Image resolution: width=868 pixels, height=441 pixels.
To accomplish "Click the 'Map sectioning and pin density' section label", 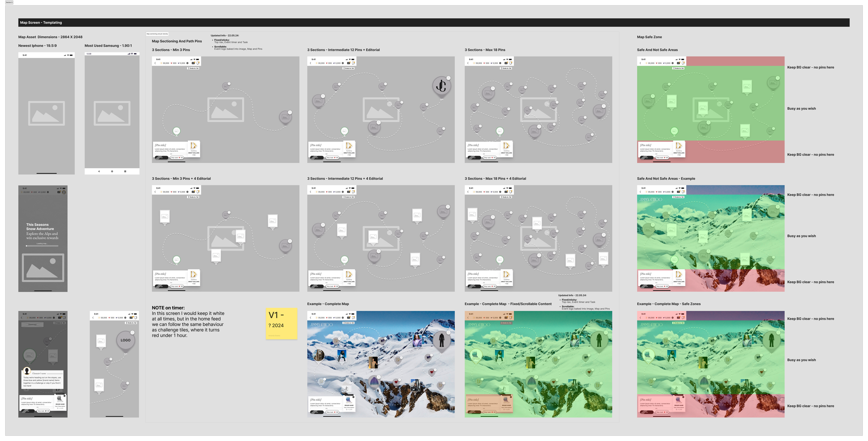I will click(x=157, y=34).
